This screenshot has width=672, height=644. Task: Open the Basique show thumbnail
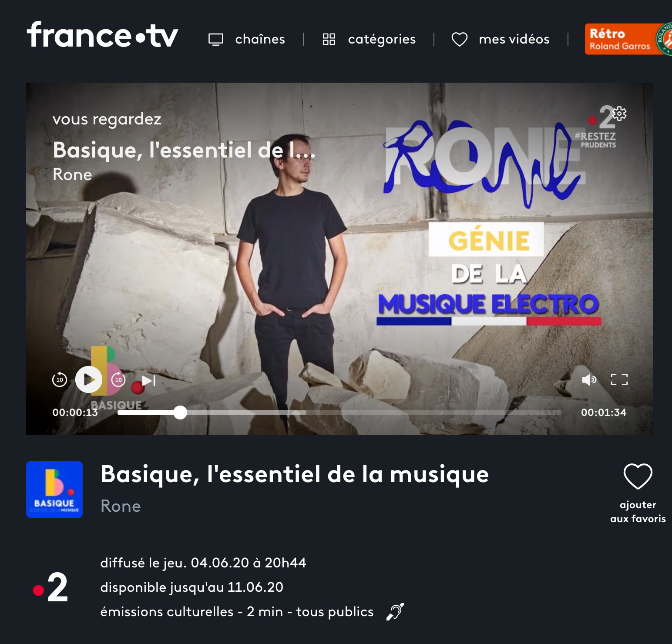click(x=54, y=490)
